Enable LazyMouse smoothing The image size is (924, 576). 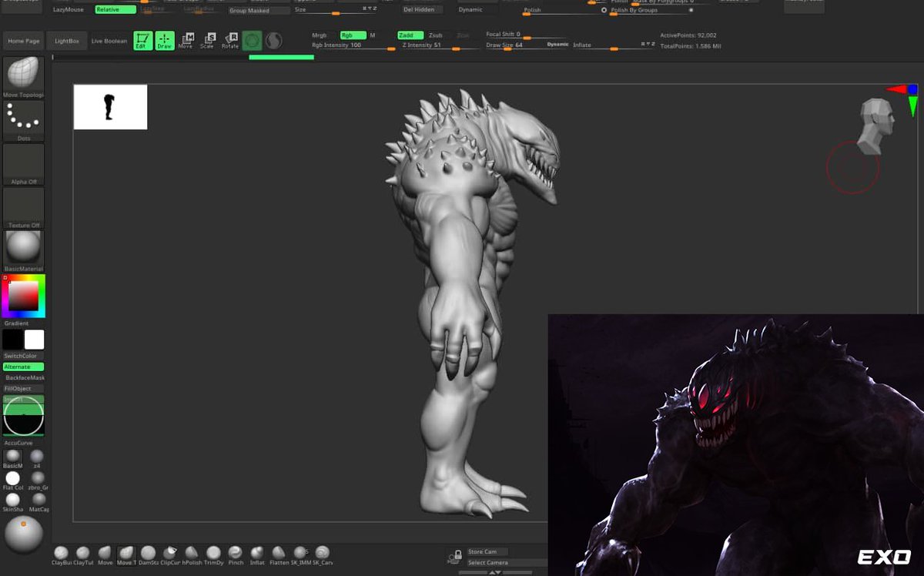coord(67,8)
